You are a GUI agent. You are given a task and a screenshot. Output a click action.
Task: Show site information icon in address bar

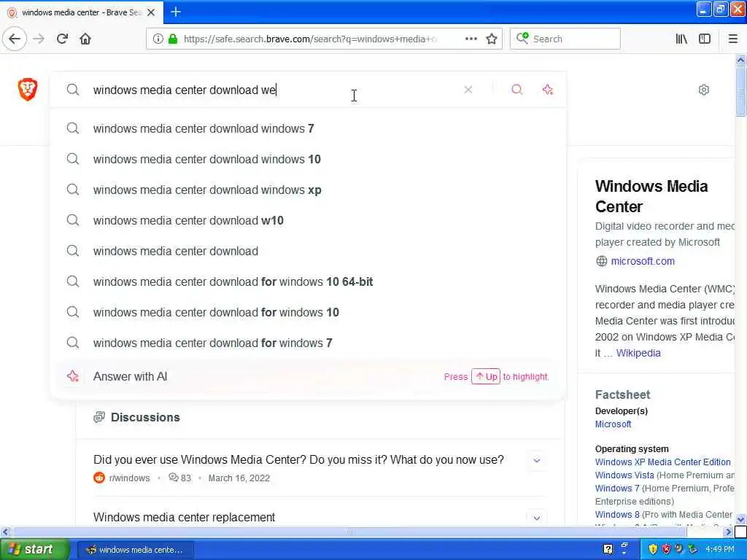point(158,39)
